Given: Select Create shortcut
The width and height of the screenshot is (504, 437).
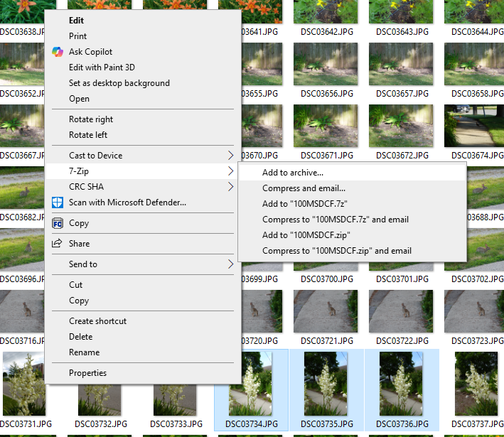Looking at the screenshot, I should [x=143, y=321].
